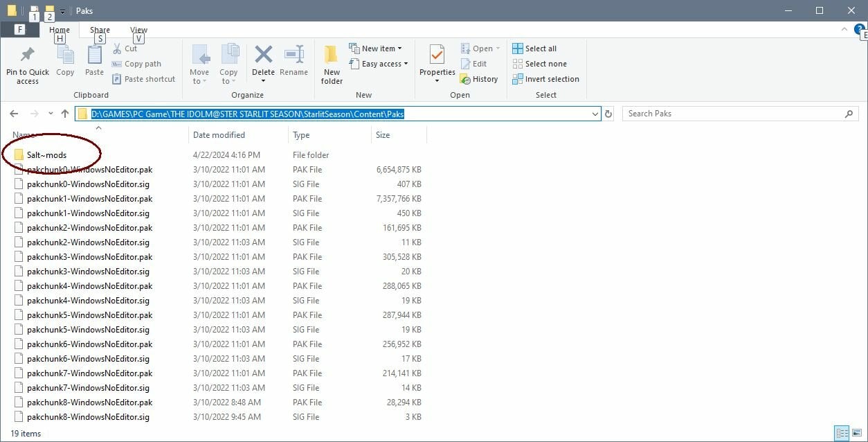This screenshot has width=868, height=442.
Task: Click the Edit command in Open group
Action: 474,64
